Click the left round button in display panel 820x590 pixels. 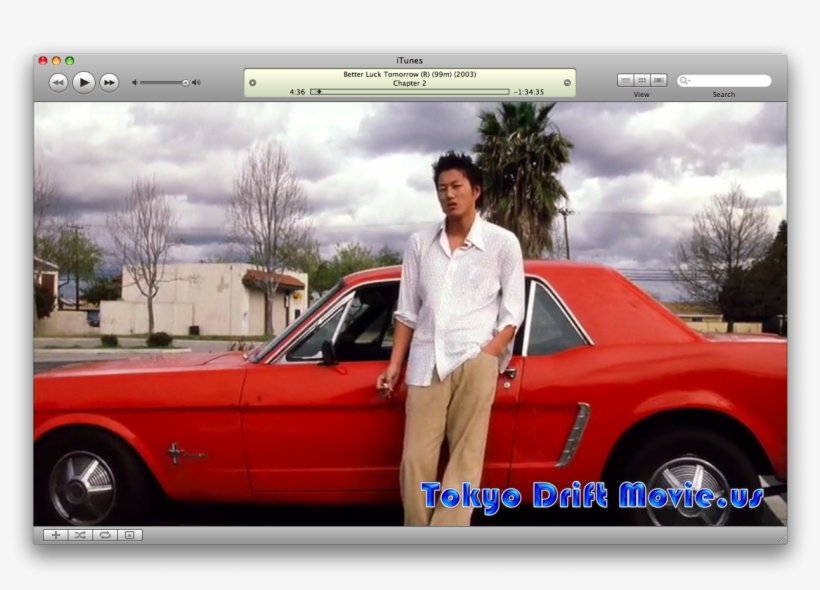[252, 82]
